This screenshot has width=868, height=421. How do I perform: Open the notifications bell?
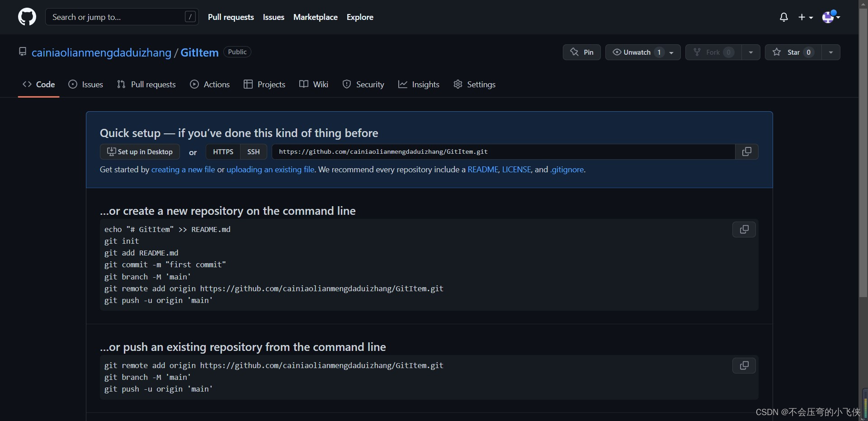784,17
